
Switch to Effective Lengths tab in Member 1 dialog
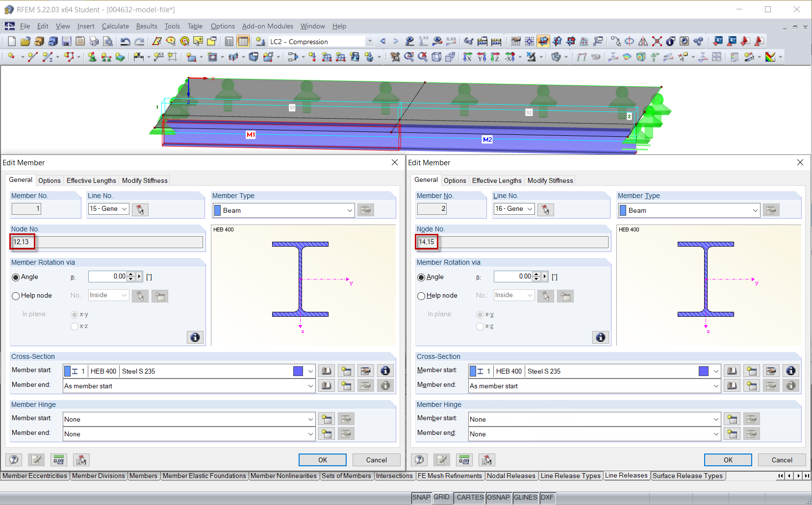pyautogui.click(x=91, y=180)
